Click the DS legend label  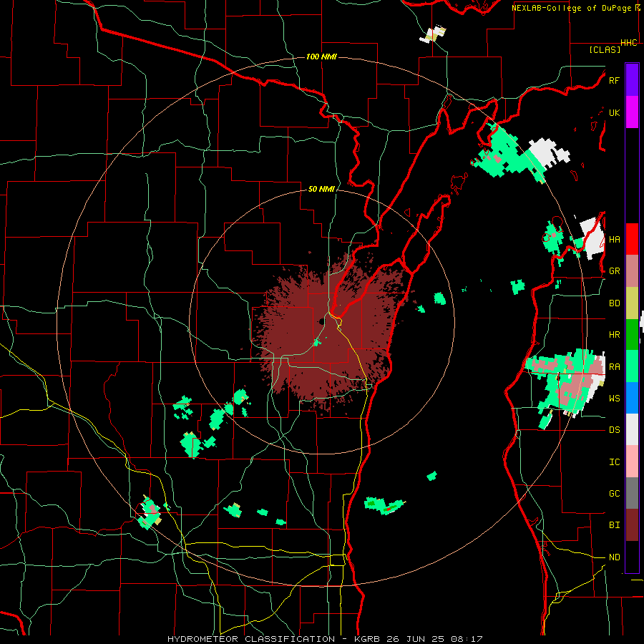click(614, 429)
